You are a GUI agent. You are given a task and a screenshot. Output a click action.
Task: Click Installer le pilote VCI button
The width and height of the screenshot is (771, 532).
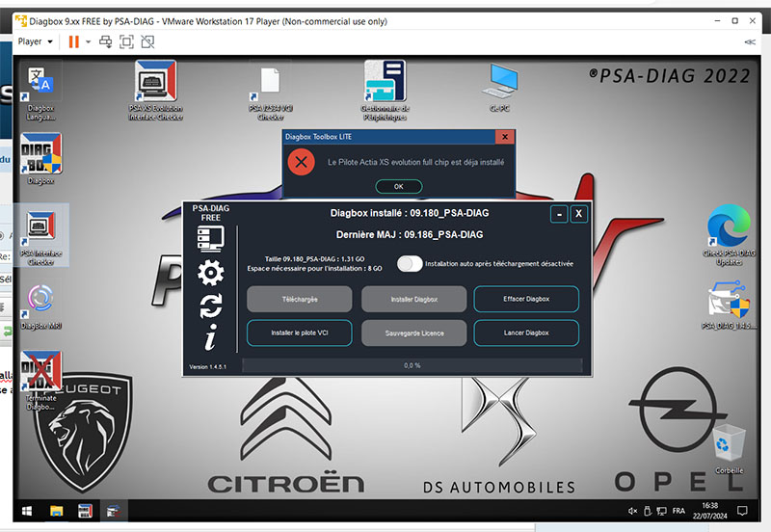pos(300,332)
